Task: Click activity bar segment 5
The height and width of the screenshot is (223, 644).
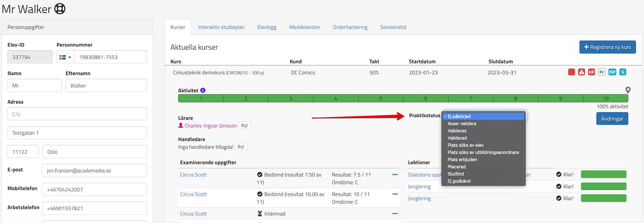Action: tap(380, 98)
